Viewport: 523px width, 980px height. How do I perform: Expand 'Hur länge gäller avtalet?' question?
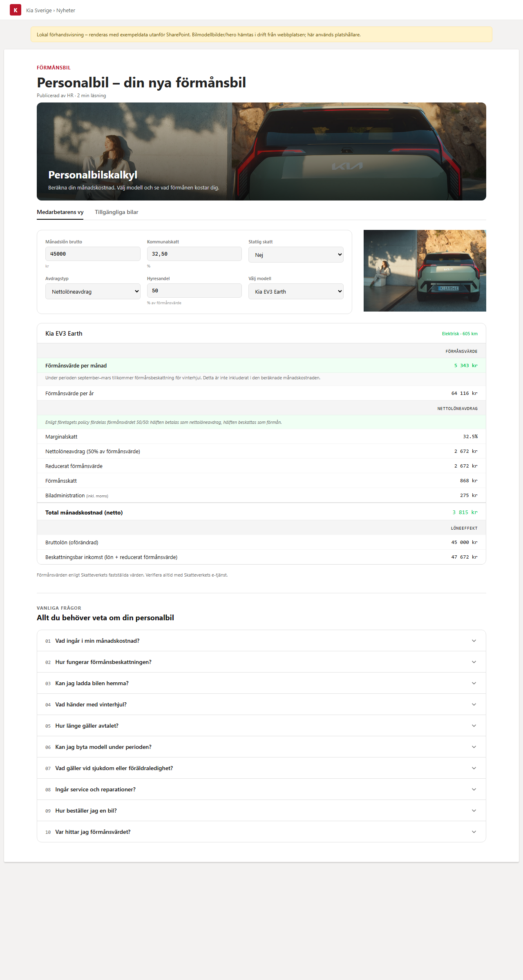pos(261,726)
